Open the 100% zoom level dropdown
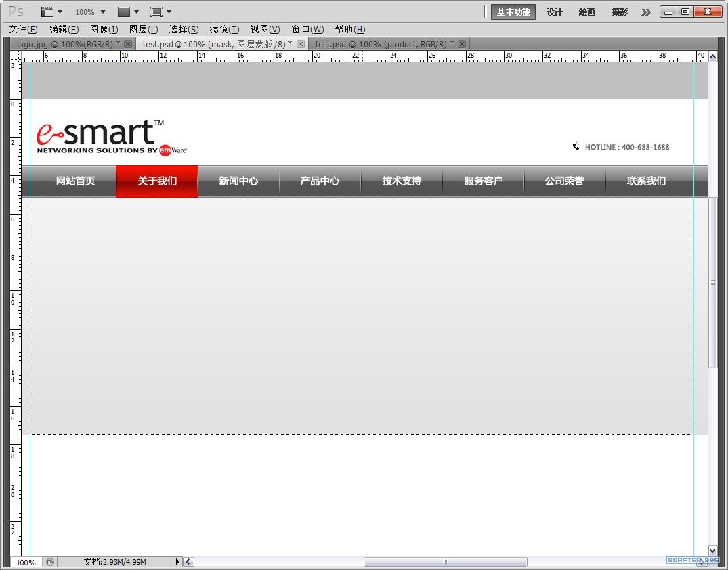This screenshot has width=728, height=570. (90, 12)
